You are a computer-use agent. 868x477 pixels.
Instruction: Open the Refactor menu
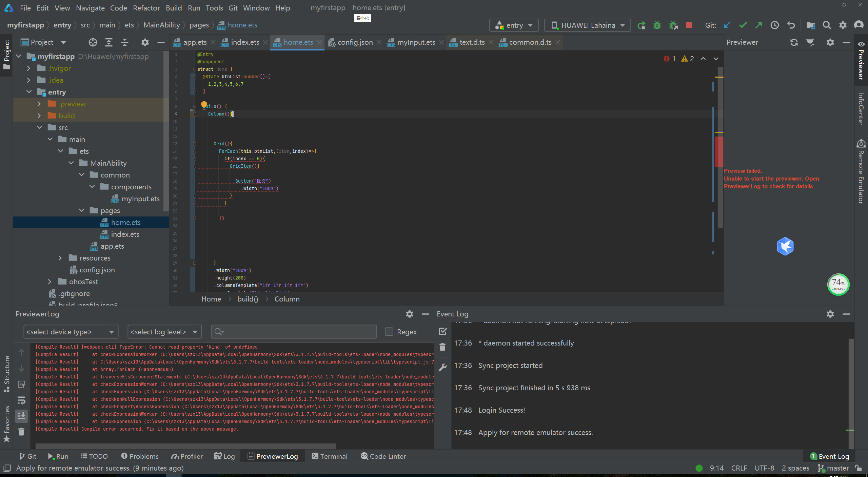click(x=146, y=8)
